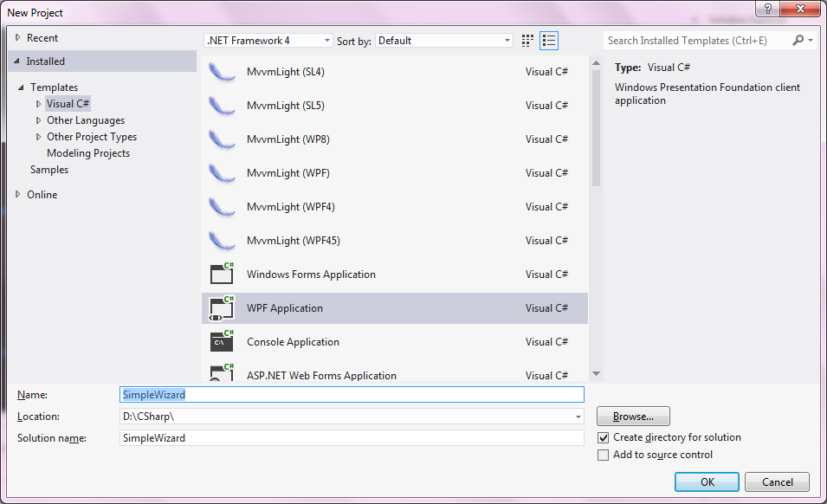Open the dialog help question mark

(768, 9)
